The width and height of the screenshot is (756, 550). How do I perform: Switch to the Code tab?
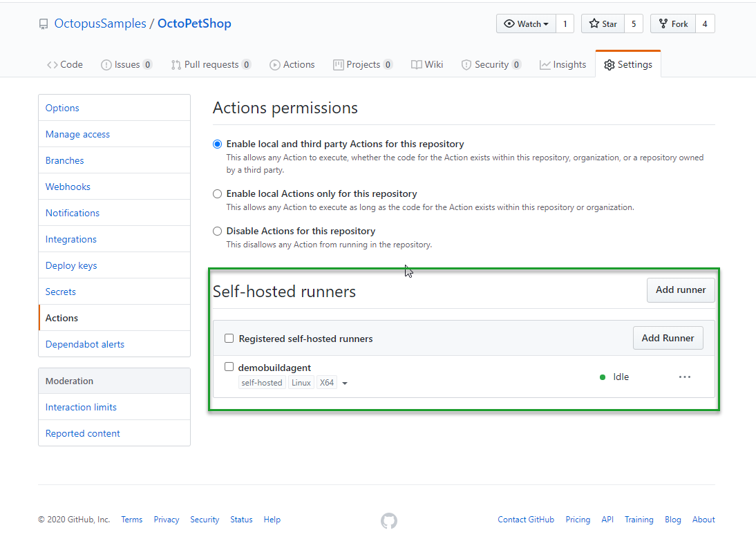point(64,64)
